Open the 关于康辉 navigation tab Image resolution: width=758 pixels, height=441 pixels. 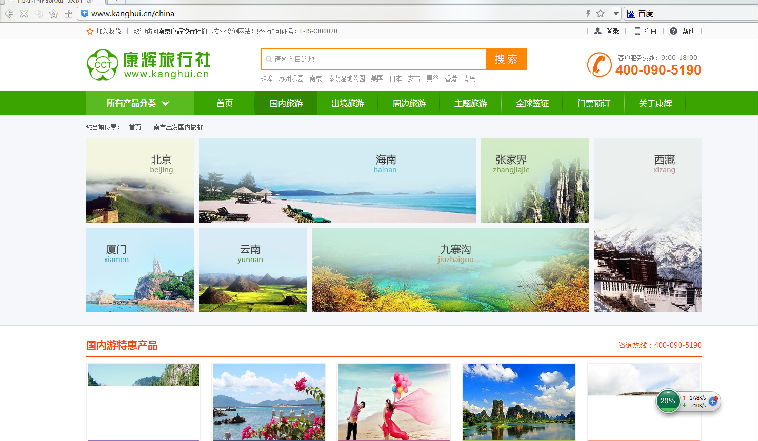click(x=655, y=103)
